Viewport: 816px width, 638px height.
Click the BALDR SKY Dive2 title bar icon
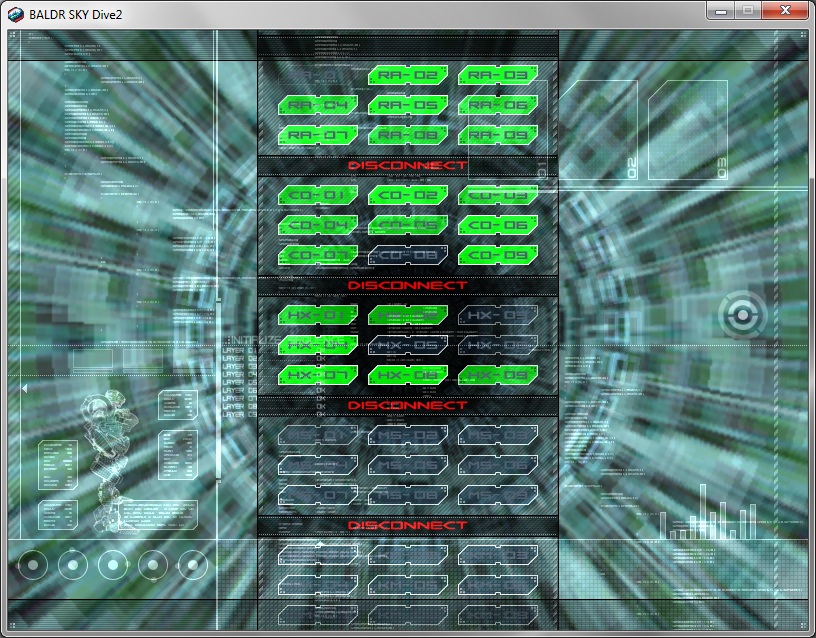(x=16, y=15)
